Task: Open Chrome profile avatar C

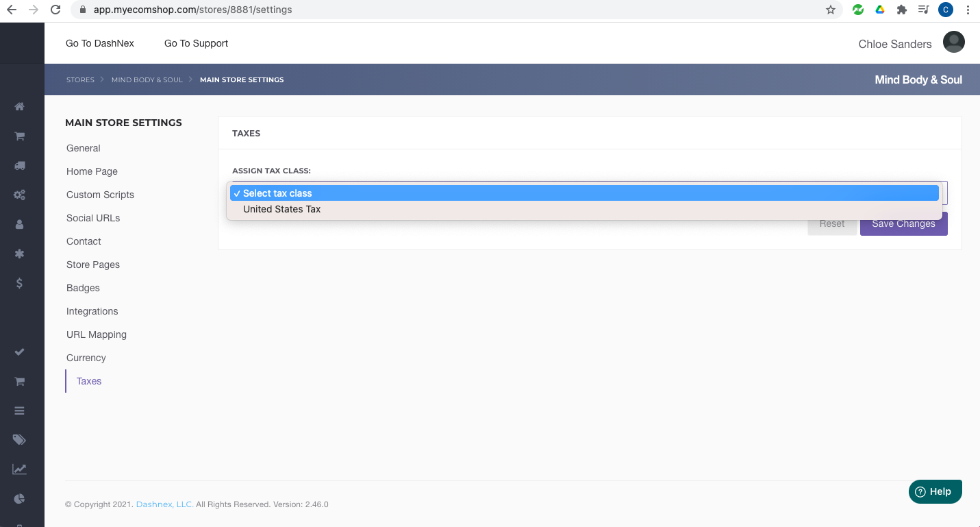Action: (x=946, y=10)
